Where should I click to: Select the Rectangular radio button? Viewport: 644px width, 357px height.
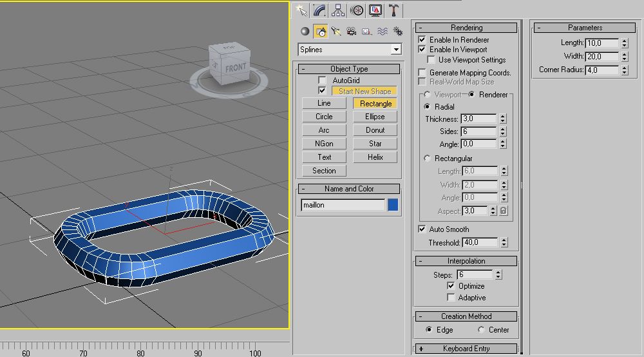427,159
